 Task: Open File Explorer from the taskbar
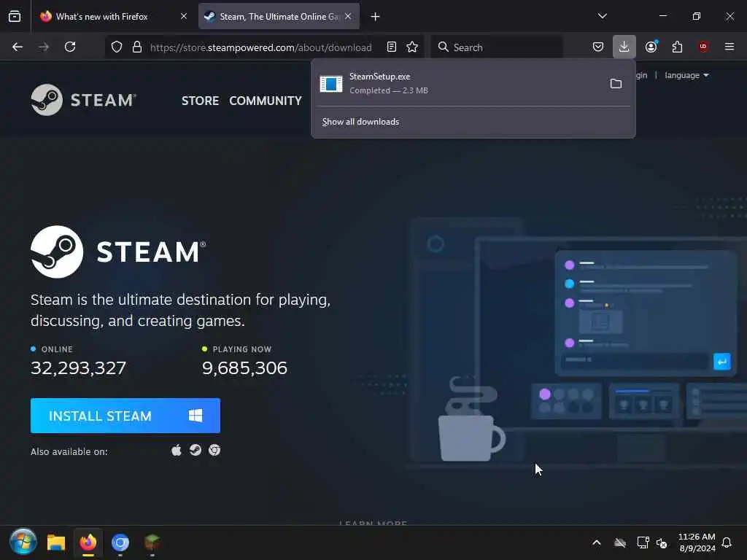(55, 542)
